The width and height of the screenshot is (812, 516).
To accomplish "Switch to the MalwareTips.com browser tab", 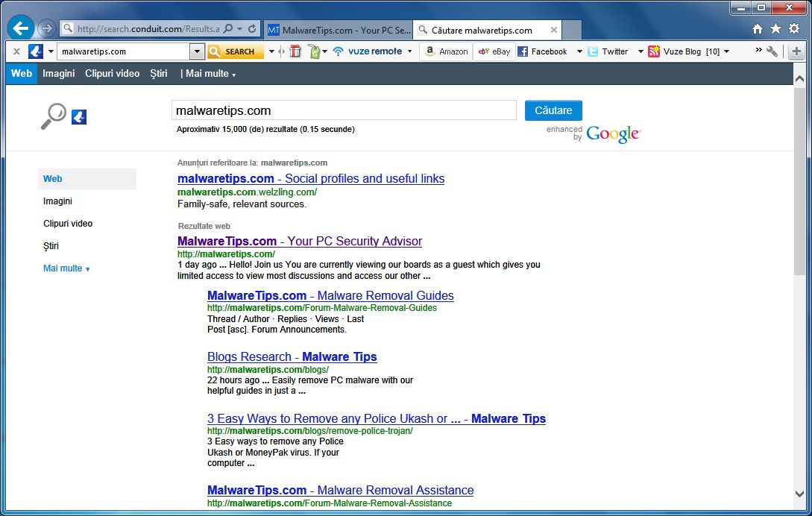I will coord(339,30).
